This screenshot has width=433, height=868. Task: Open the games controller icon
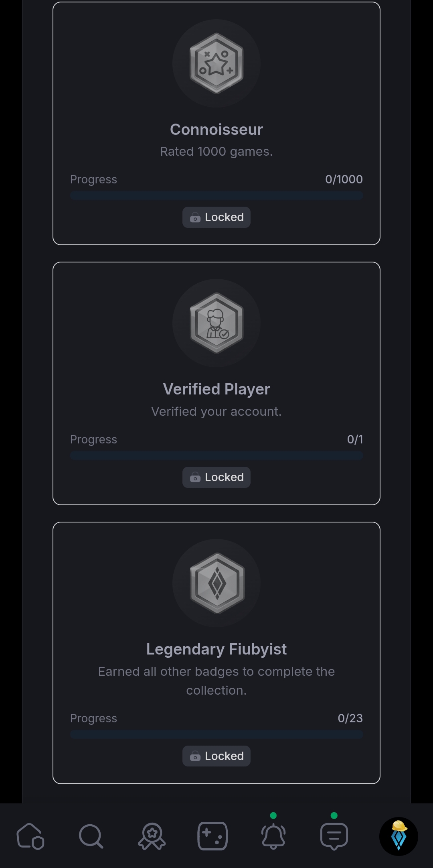click(212, 836)
